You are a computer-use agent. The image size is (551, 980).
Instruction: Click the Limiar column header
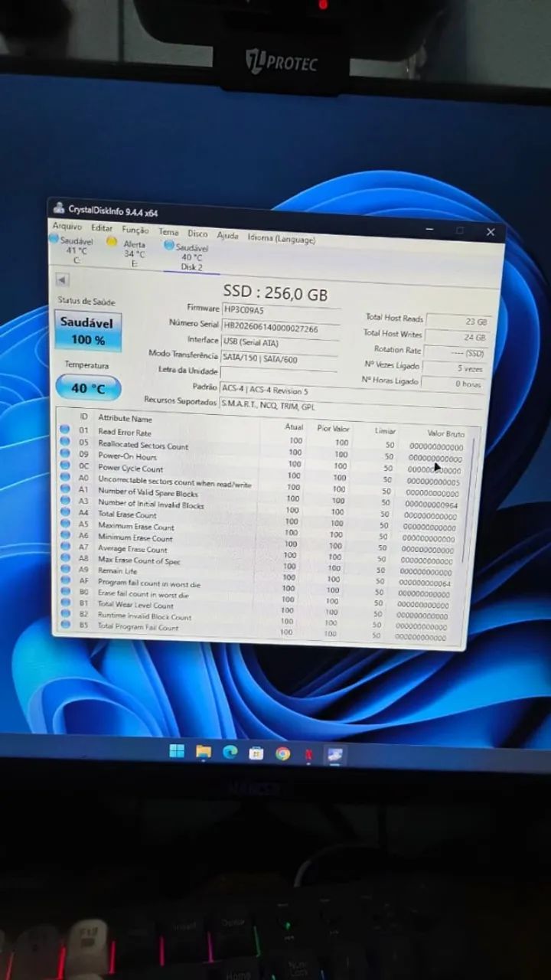pos(385,431)
